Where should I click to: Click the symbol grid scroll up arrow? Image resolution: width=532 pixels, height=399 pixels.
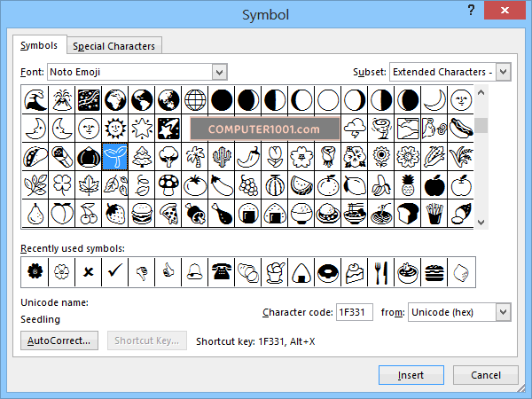[x=481, y=92]
